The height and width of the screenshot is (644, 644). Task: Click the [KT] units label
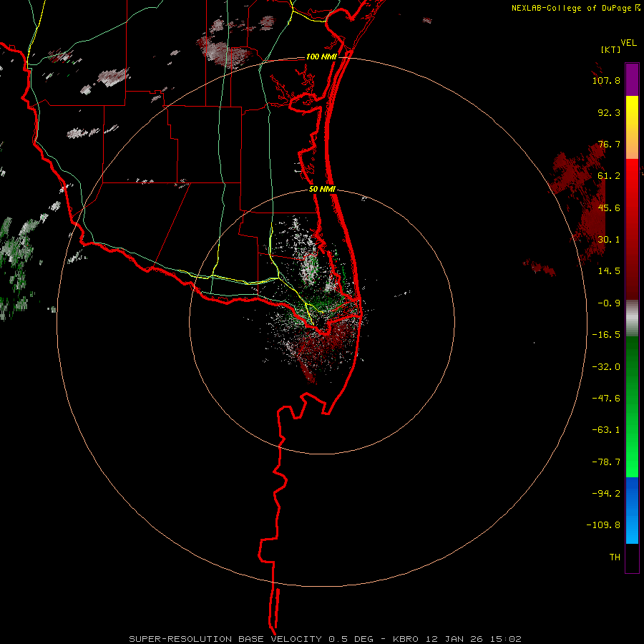tap(611, 49)
